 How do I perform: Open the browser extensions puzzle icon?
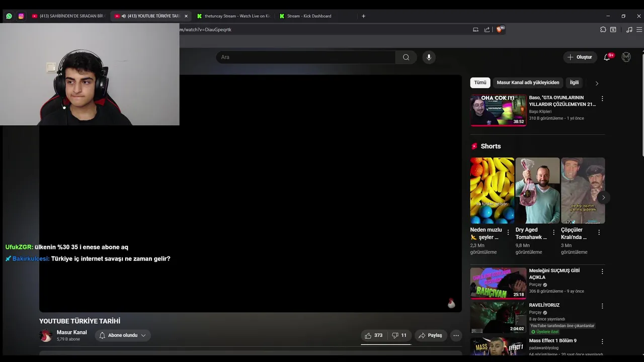[x=603, y=30]
